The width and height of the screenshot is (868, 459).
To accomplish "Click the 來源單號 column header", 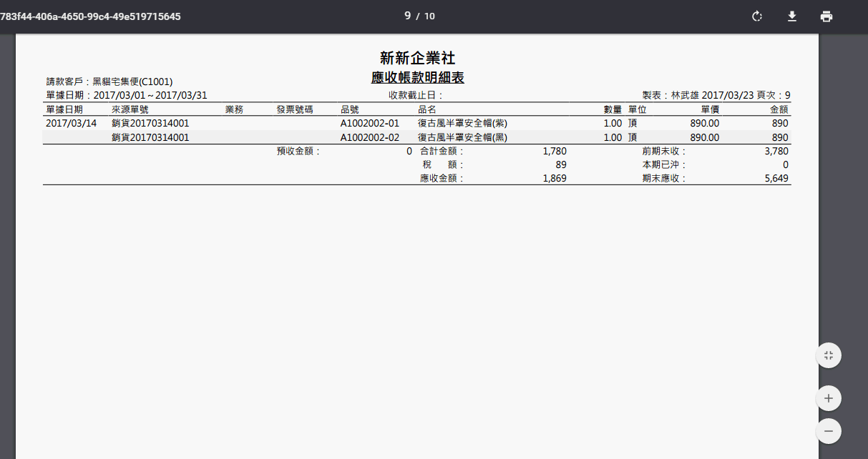I will coord(130,109).
